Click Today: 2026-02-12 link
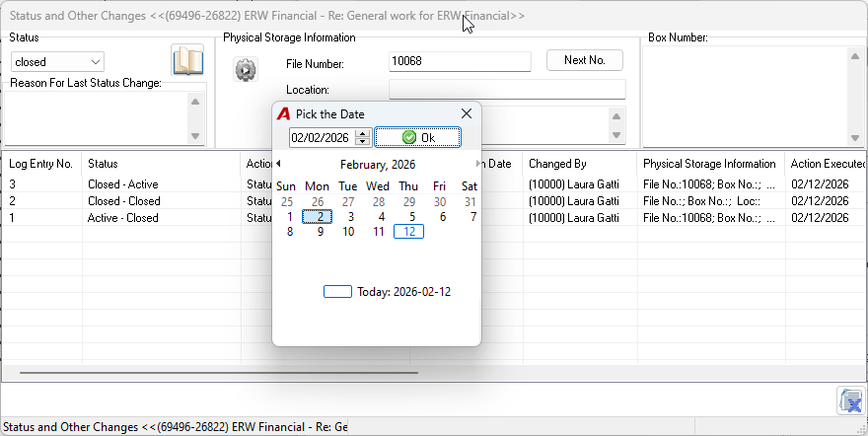This screenshot has width=868, height=436. click(x=387, y=292)
